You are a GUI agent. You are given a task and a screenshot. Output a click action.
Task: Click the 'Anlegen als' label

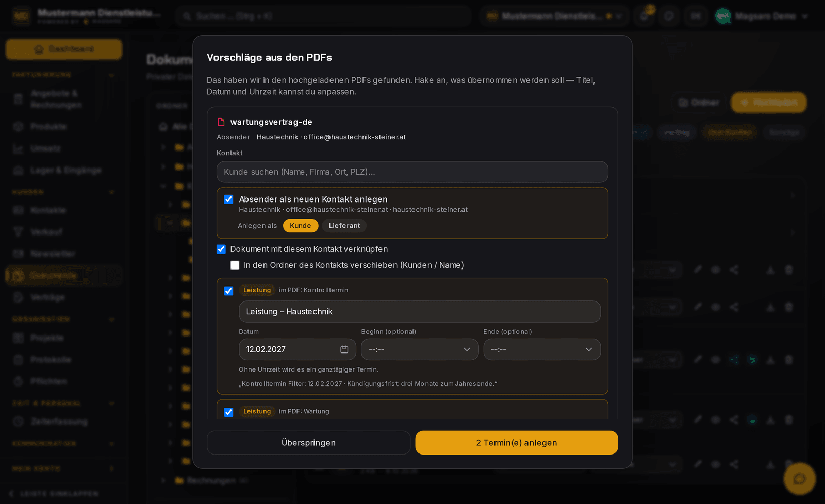tap(257, 226)
